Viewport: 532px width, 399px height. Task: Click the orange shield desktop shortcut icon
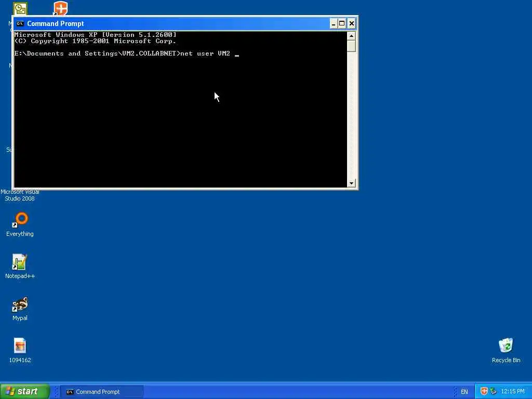point(60,8)
